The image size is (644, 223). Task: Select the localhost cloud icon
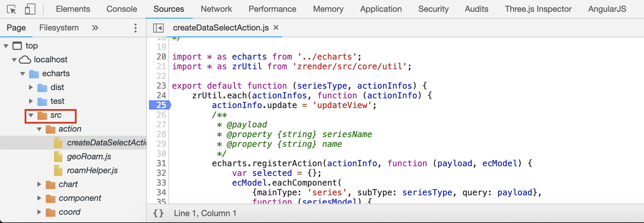(x=25, y=60)
